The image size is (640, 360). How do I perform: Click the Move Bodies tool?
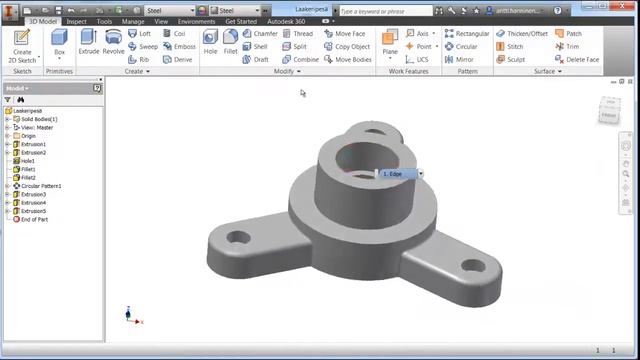348,60
